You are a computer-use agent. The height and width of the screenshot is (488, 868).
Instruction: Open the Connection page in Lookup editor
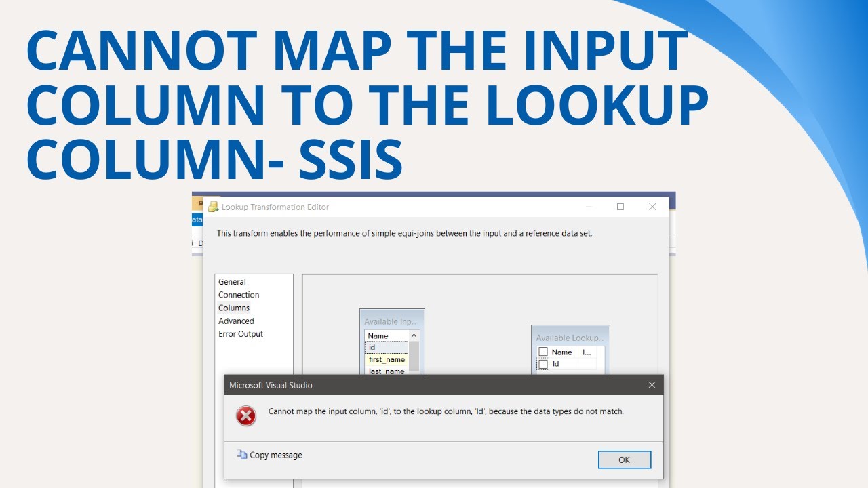tap(239, 295)
